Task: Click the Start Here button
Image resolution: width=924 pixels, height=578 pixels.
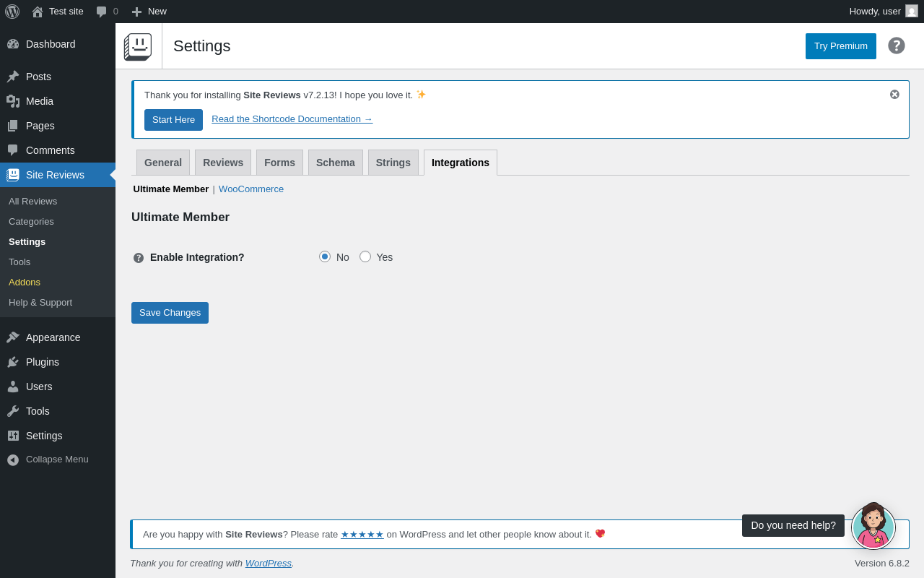Action: point(173,120)
